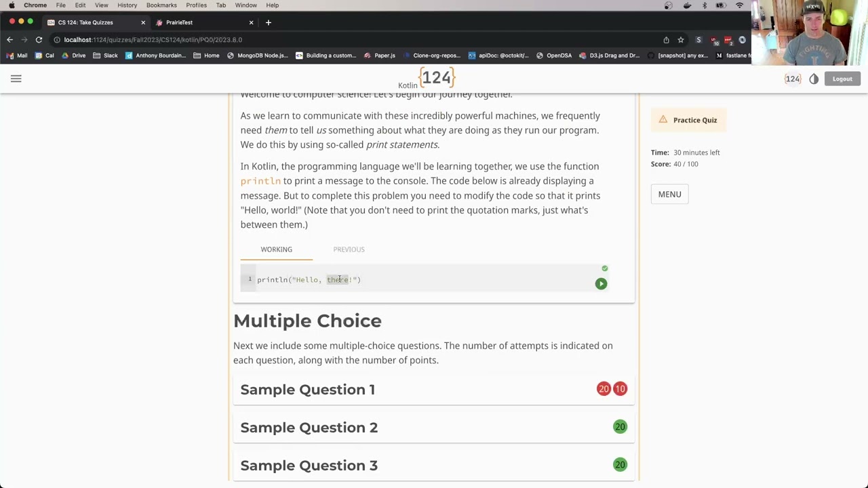Image resolution: width=868 pixels, height=488 pixels.
Task: Open the Apple menu
Action: click(12, 5)
